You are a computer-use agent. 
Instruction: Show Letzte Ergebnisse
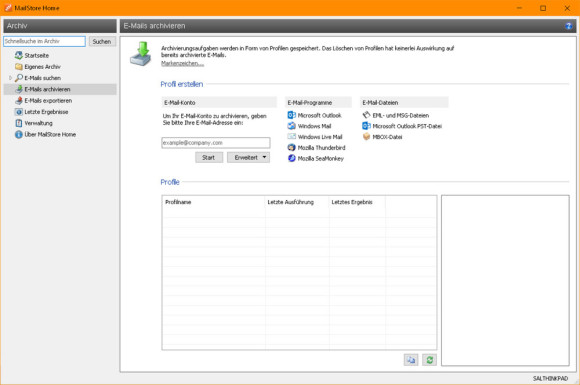point(46,112)
